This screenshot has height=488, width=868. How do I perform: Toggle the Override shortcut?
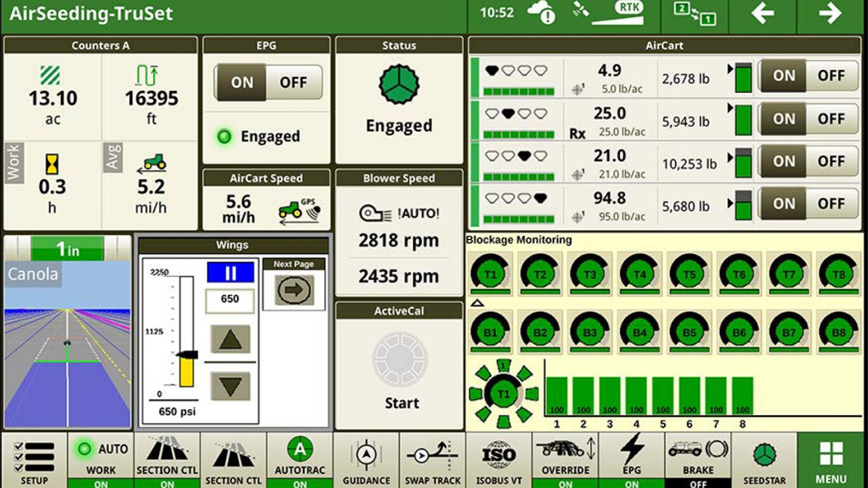[x=566, y=460]
